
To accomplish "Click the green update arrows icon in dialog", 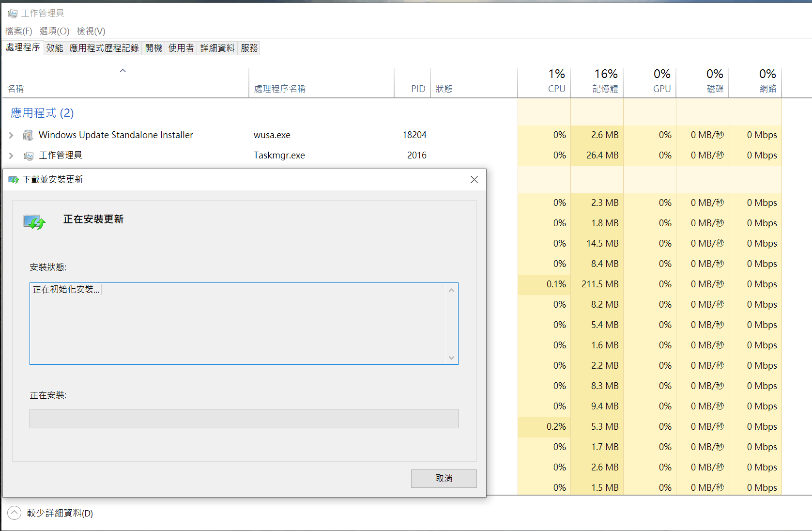I will click(34, 222).
